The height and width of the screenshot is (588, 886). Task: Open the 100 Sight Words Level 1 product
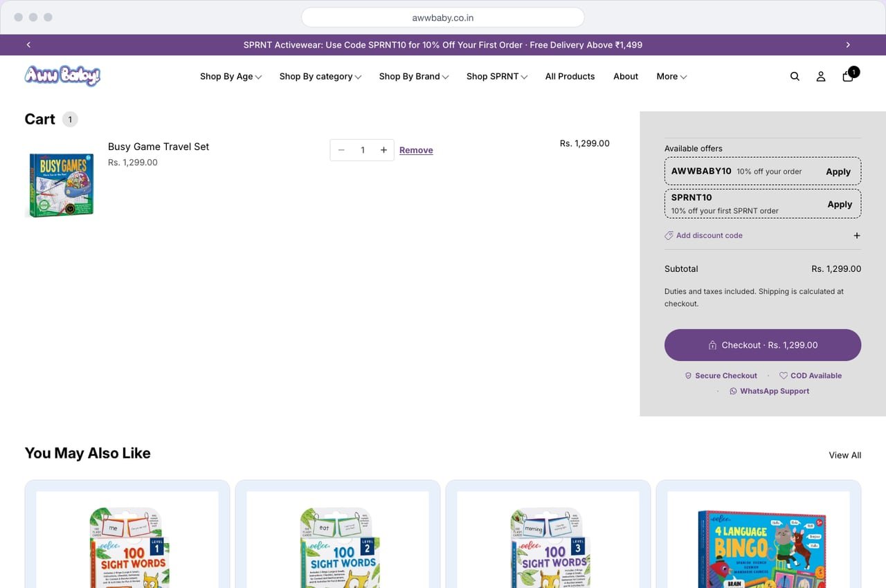point(127,540)
